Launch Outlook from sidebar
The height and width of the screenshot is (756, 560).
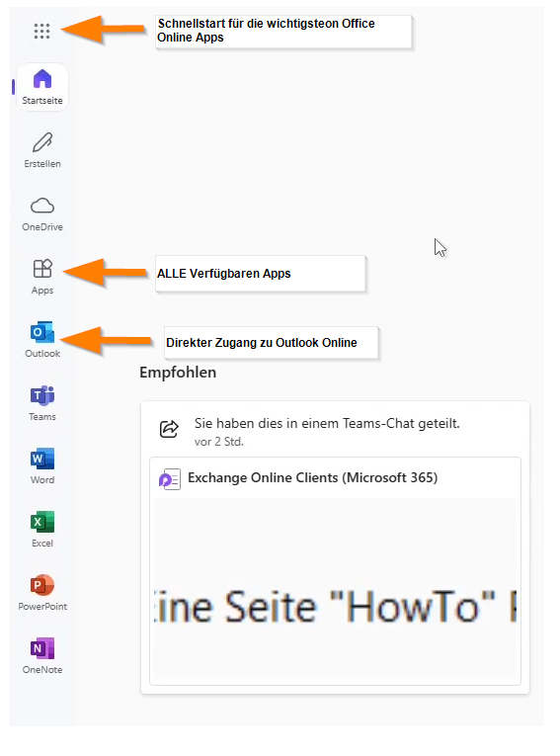click(42, 339)
